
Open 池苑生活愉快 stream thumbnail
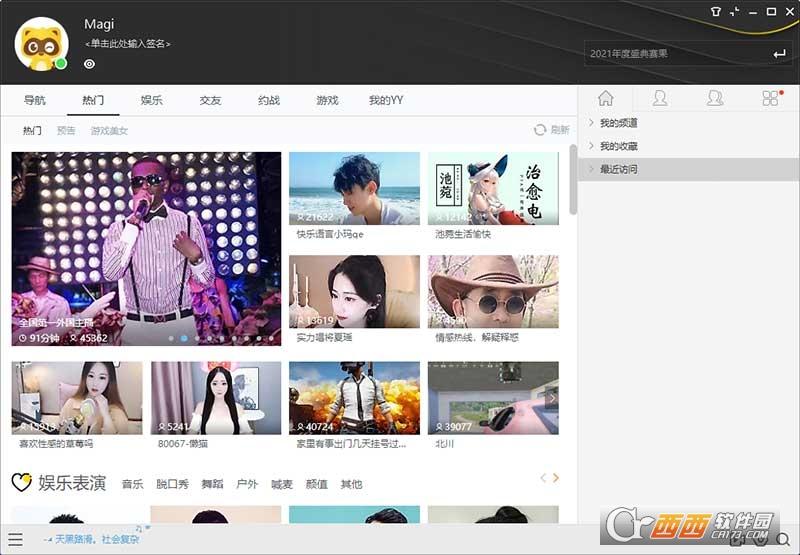pyautogui.click(x=493, y=188)
